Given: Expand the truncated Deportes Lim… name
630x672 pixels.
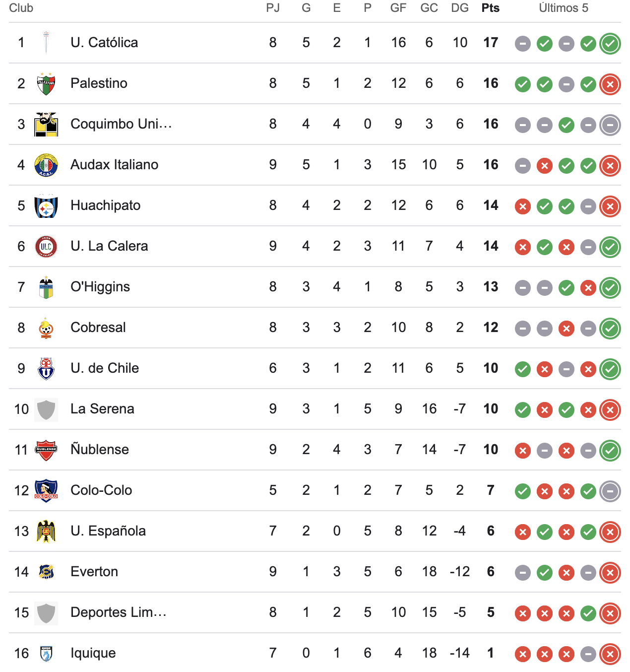Looking at the screenshot, I should tap(118, 612).
